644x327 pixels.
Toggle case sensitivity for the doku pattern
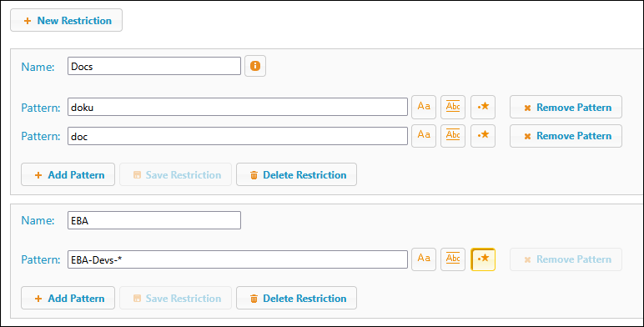(x=424, y=108)
